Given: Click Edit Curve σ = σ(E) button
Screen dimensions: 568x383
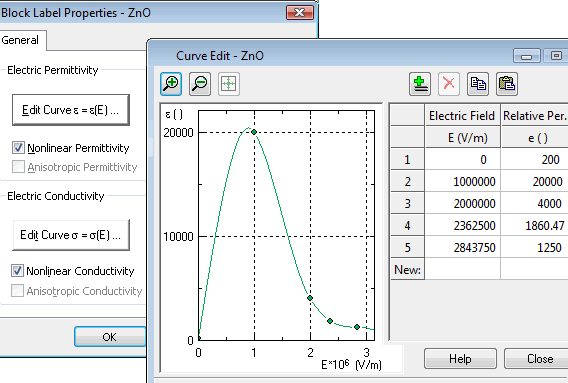Looking at the screenshot, I should click(71, 235).
